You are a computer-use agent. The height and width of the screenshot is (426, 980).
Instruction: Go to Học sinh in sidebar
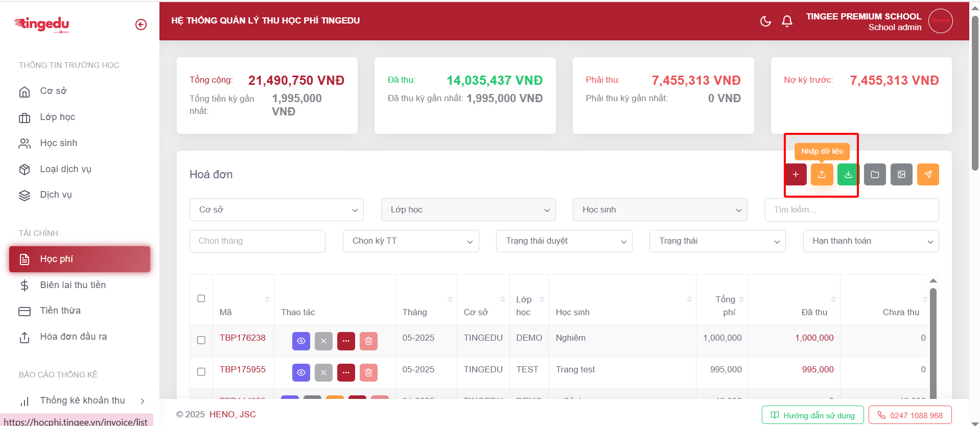(x=59, y=143)
